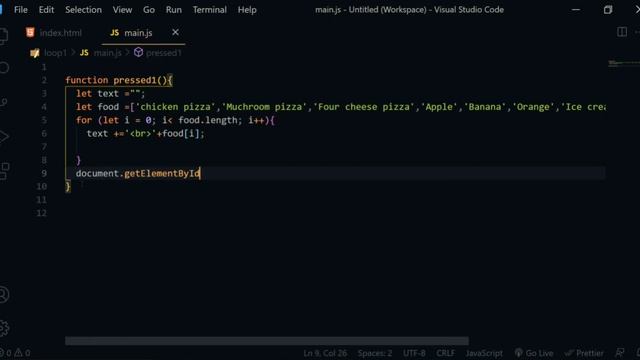Click the split editor icon
Image resolution: width=640 pixels, height=360 pixels.
click(x=622, y=32)
